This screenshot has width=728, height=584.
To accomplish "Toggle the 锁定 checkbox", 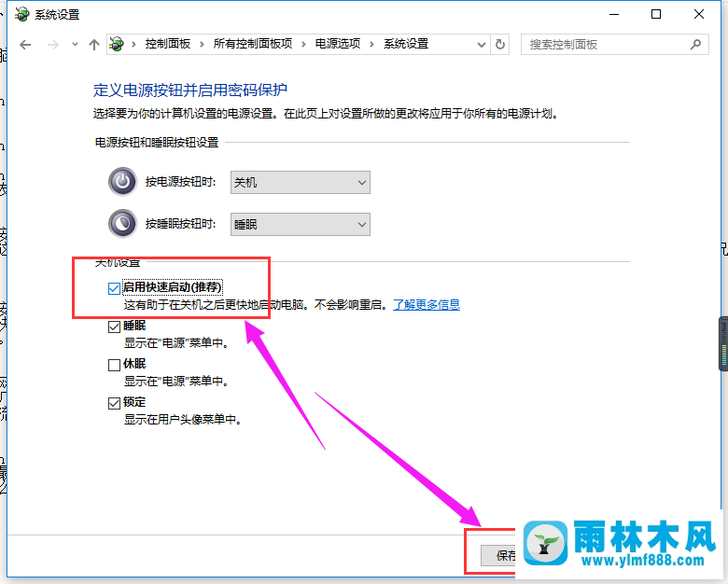I will [x=114, y=403].
